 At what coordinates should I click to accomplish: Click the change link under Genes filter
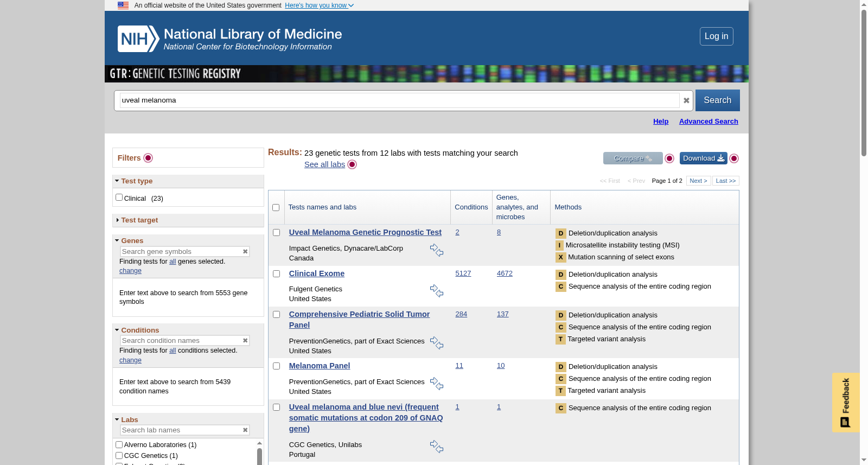(x=130, y=271)
